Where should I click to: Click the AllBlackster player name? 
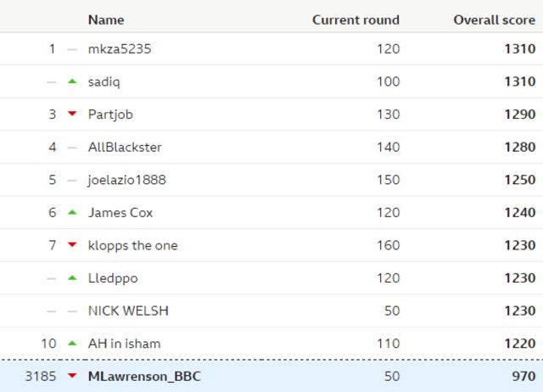coord(125,147)
